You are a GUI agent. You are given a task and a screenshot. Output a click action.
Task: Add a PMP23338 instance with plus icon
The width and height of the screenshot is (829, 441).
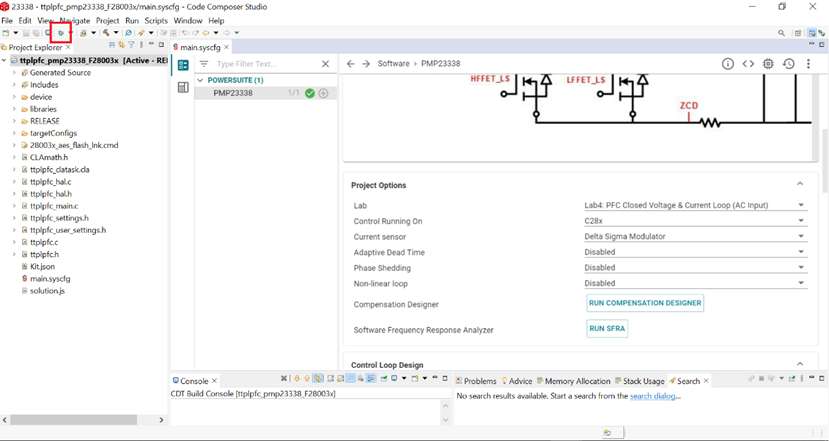(323, 93)
